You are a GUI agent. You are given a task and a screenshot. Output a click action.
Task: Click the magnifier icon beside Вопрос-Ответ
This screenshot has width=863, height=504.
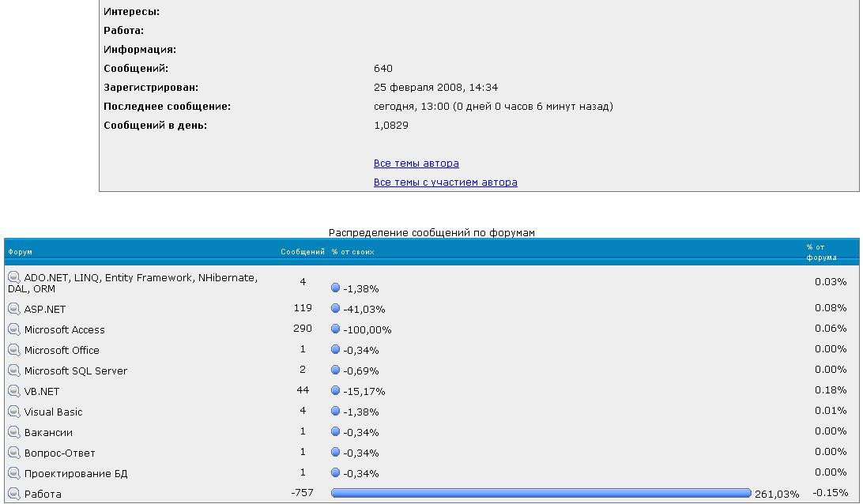pyautogui.click(x=13, y=453)
